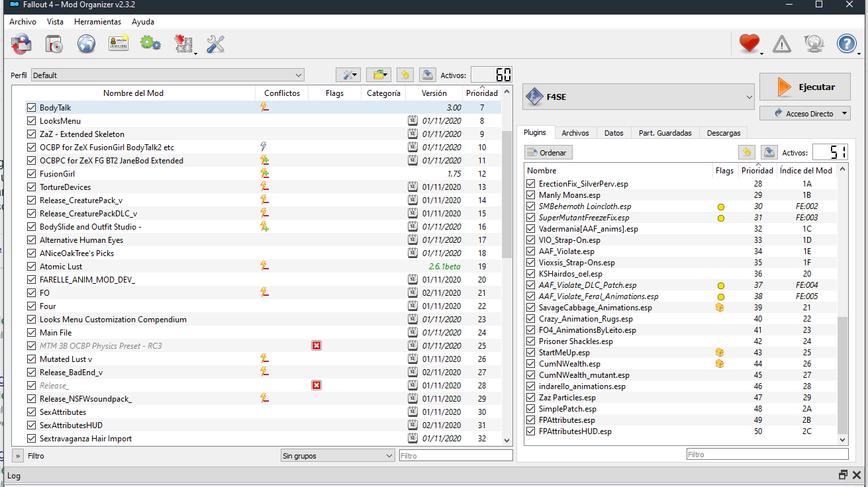
Task: Switch to the Archivos tab
Action: [575, 133]
